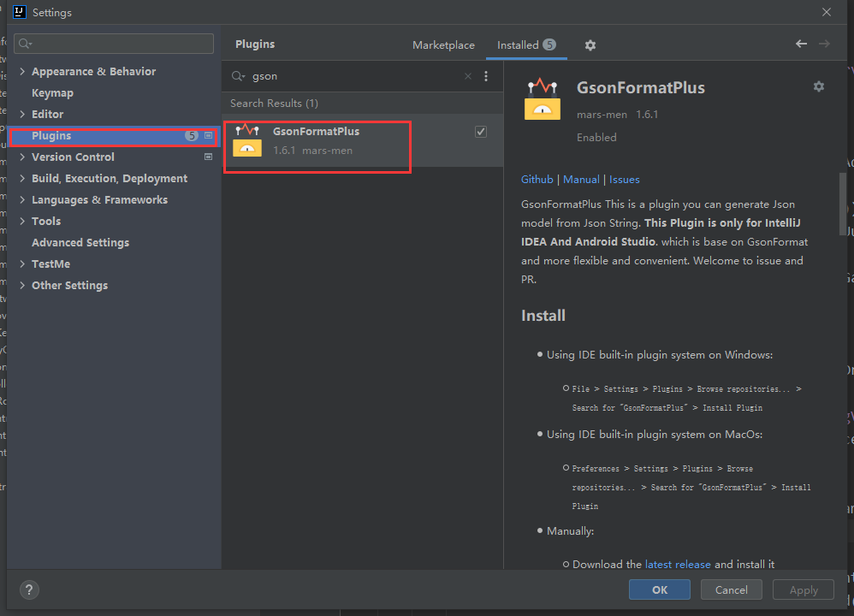Click the project-level icon next to Version Control
854x616 pixels.
(x=208, y=157)
